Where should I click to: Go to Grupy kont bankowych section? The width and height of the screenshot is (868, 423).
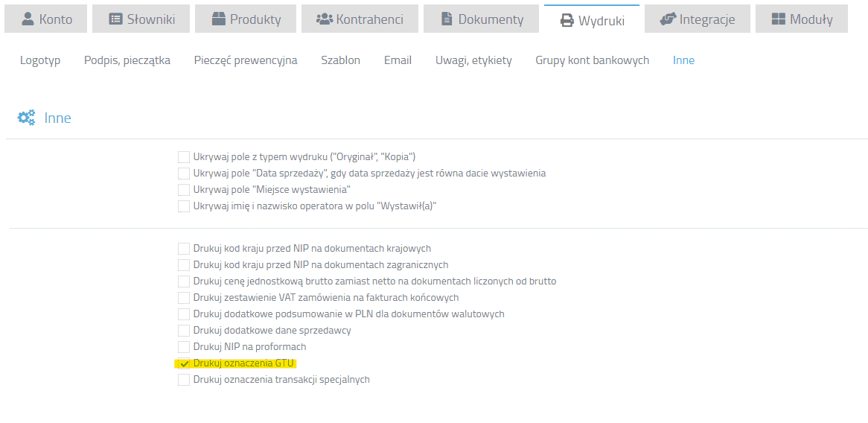(x=593, y=60)
